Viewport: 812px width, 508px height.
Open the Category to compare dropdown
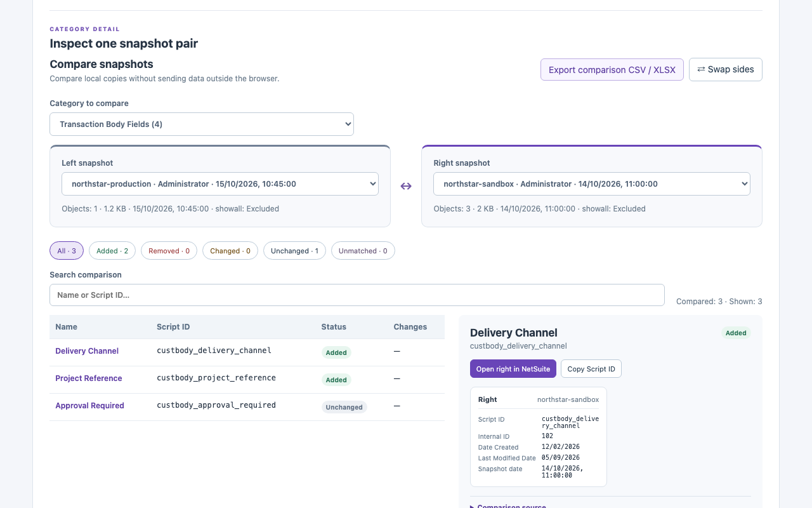pos(202,124)
